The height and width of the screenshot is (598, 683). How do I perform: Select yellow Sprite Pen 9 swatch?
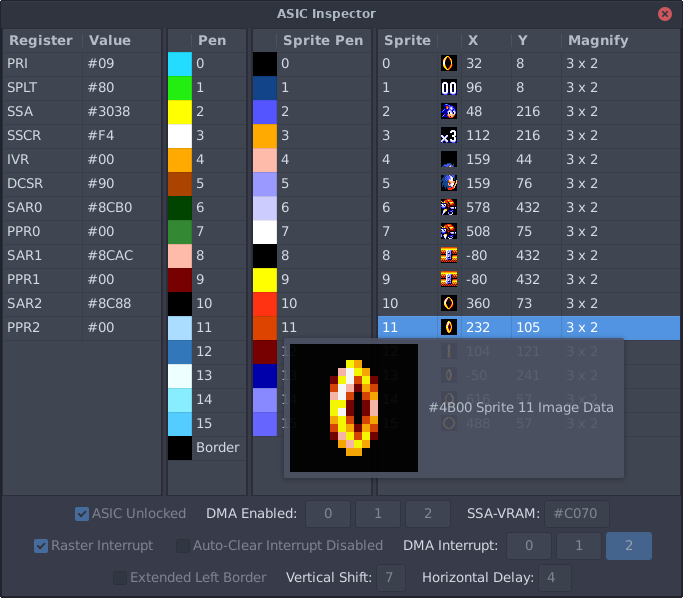[265, 280]
